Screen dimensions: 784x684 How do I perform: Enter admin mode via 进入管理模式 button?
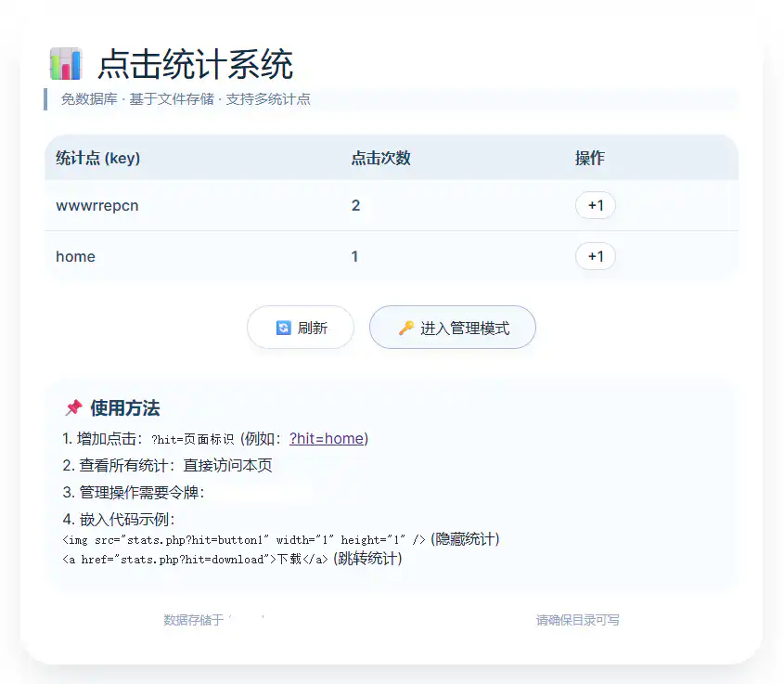452,327
